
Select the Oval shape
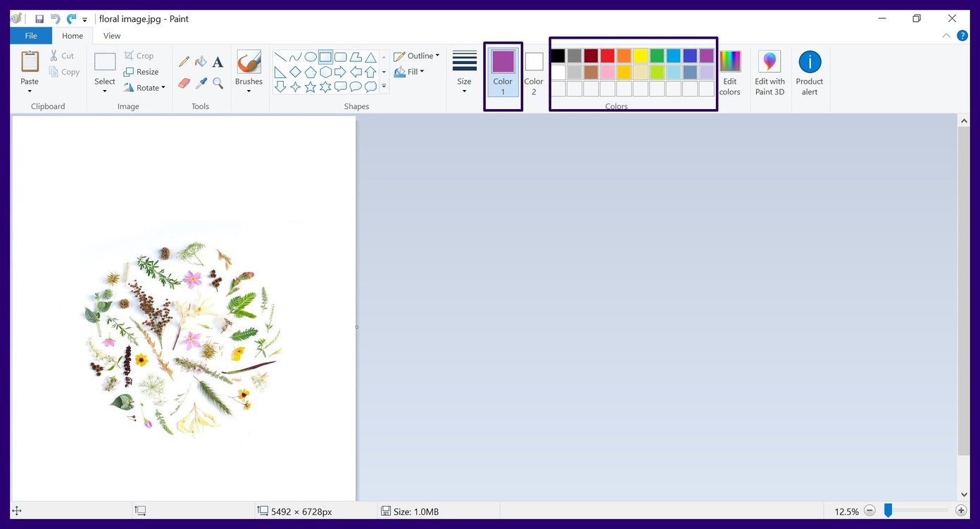[310, 57]
